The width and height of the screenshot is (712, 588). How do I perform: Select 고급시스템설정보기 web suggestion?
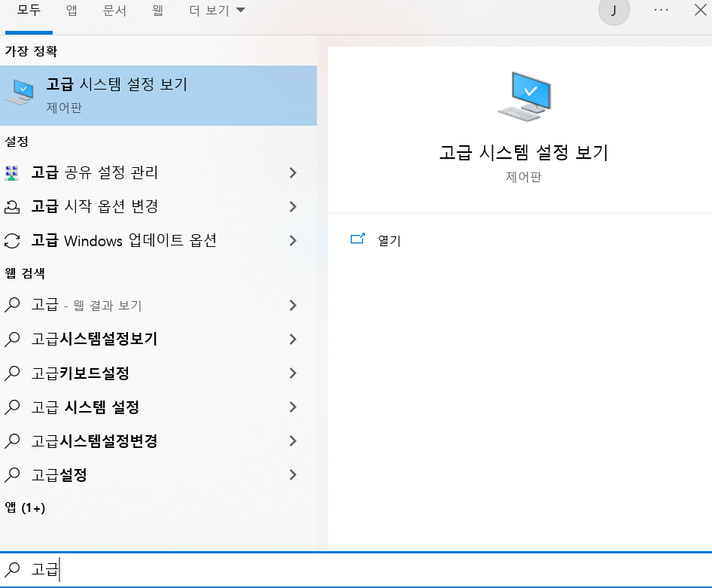[x=158, y=340]
